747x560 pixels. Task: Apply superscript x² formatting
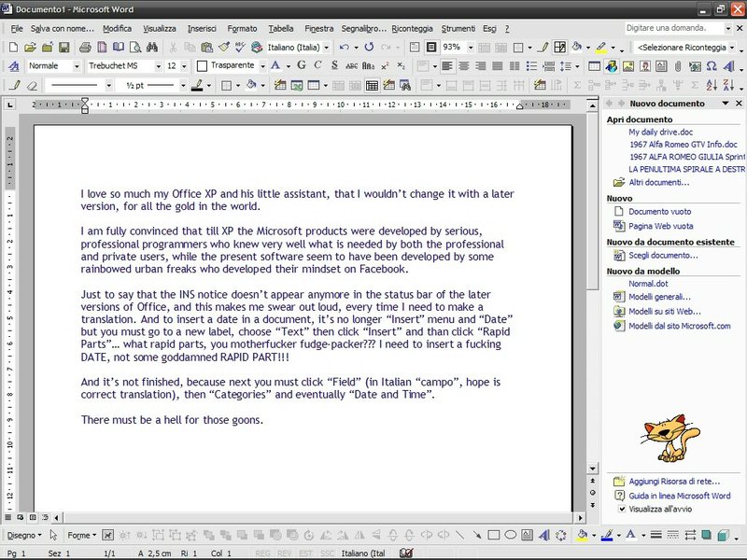click(x=385, y=65)
